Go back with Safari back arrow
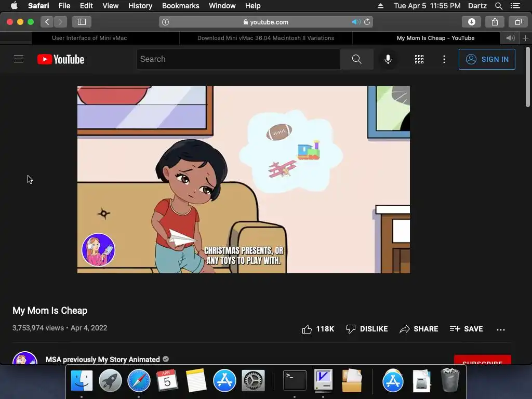Viewport: 532px width, 399px height. [x=47, y=22]
